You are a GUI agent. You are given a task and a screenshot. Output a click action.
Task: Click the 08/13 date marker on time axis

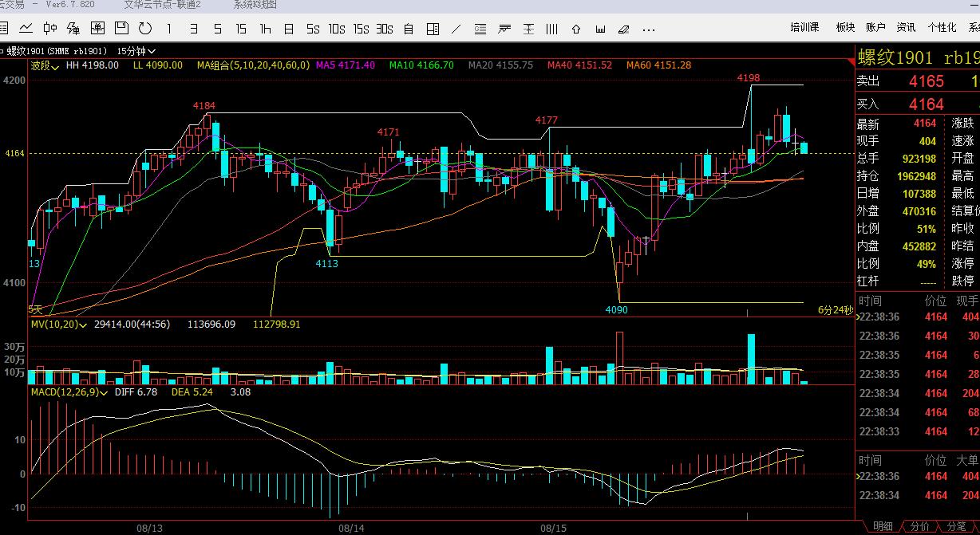tap(149, 528)
